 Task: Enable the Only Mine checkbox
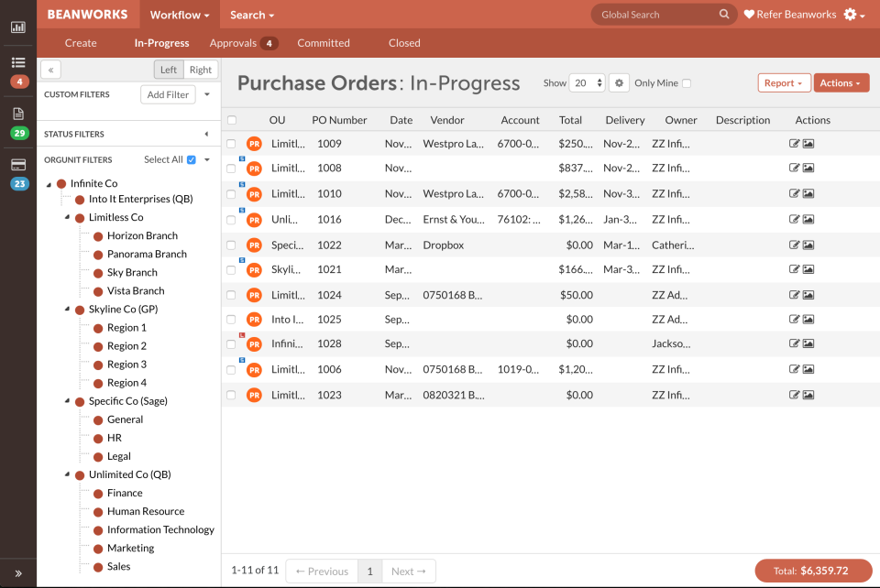pyautogui.click(x=687, y=83)
